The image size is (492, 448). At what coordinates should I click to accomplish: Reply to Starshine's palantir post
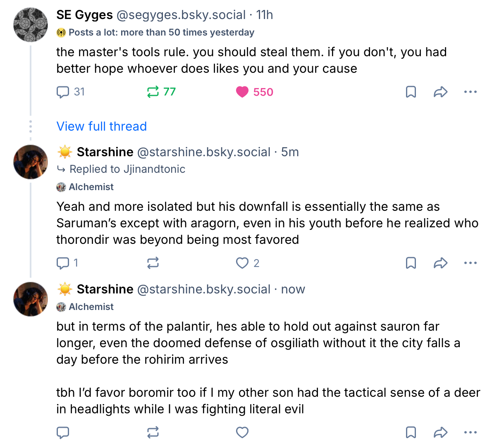(63, 432)
